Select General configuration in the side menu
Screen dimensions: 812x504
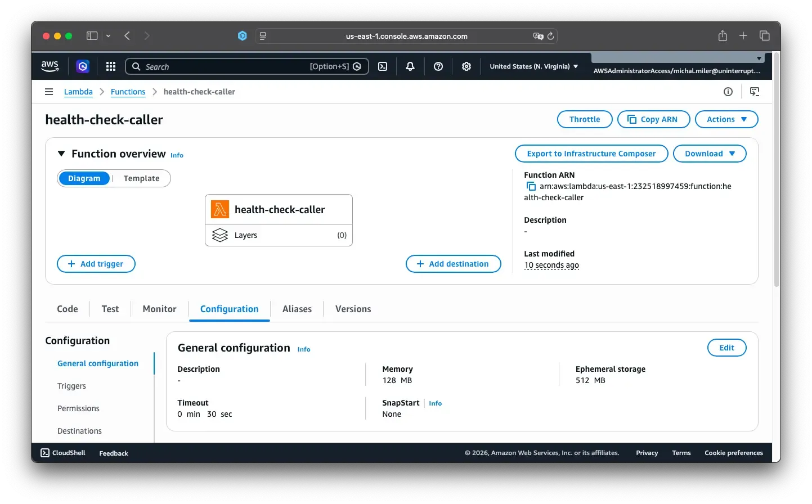pos(98,363)
